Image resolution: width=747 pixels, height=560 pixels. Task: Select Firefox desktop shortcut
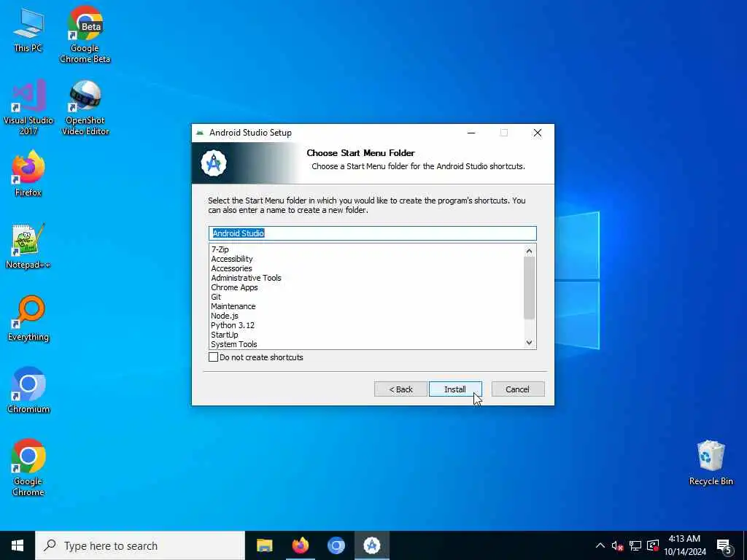(28, 174)
